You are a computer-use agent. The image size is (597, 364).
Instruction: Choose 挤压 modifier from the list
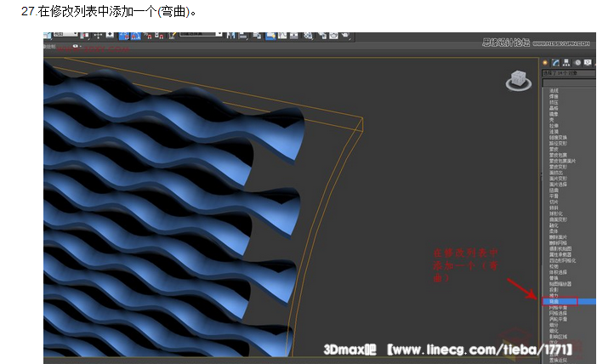click(554, 102)
